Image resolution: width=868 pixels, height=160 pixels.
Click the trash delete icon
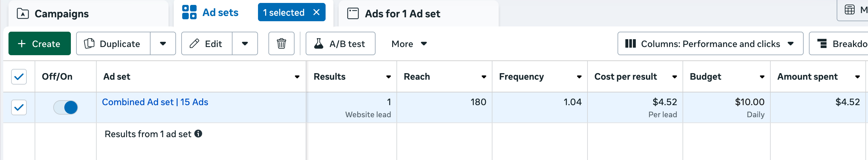tap(281, 43)
